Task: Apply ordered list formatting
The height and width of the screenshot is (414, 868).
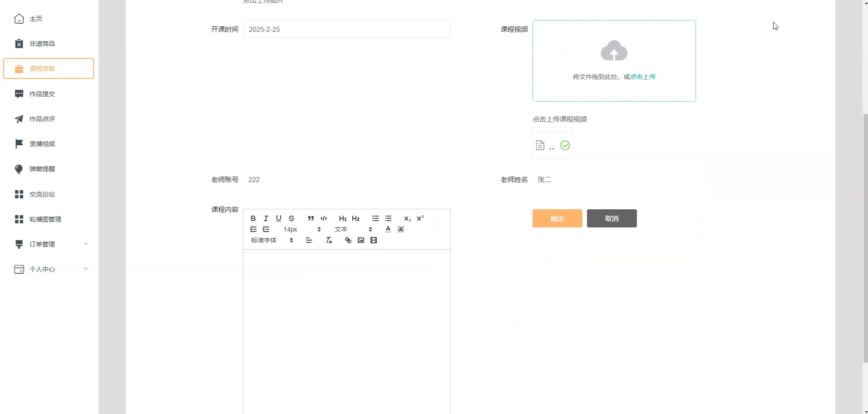Action: 375,218
